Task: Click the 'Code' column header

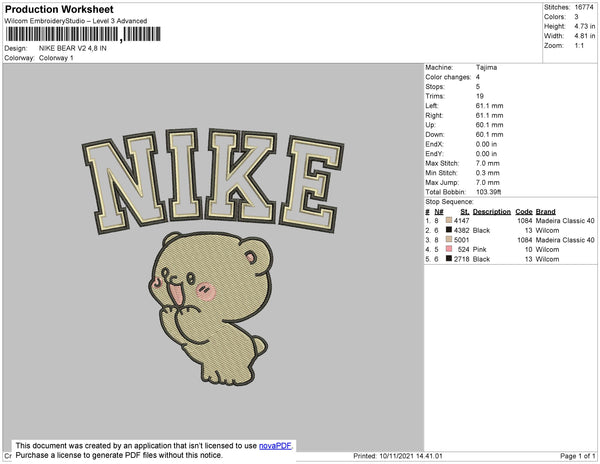Action: coord(524,212)
